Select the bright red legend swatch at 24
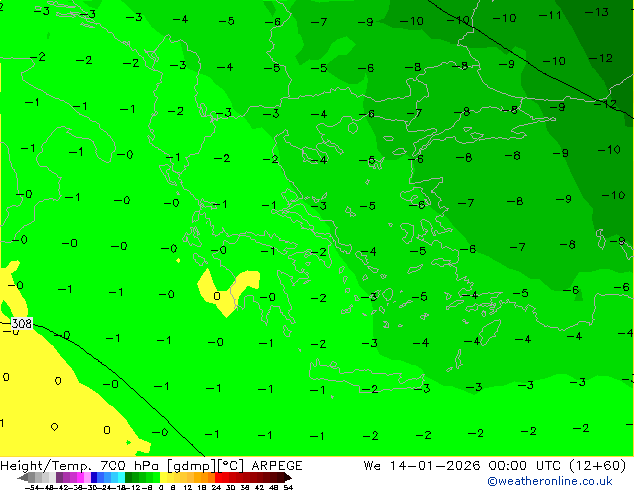Image resolution: width=634 pixels, height=490 pixels. point(218,477)
